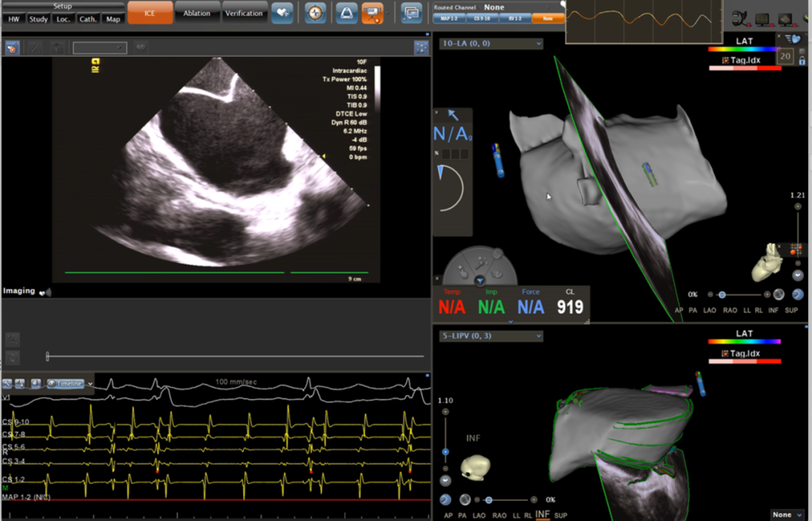The width and height of the screenshot is (812, 521).
Task: Open the empty dropdown in ICE toolbar
Action: (100, 48)
